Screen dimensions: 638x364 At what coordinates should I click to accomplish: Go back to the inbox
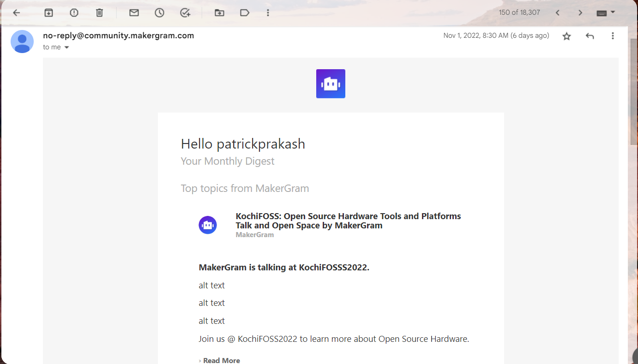16,12
